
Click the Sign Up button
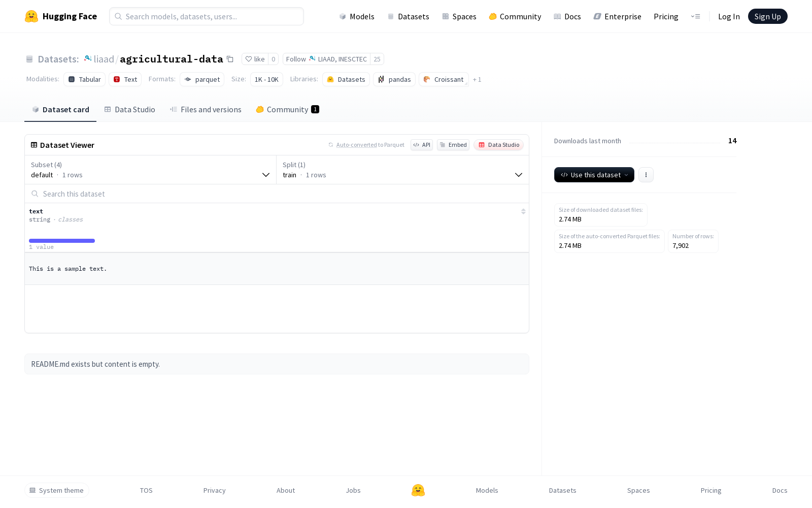click(x=767, y=16)
